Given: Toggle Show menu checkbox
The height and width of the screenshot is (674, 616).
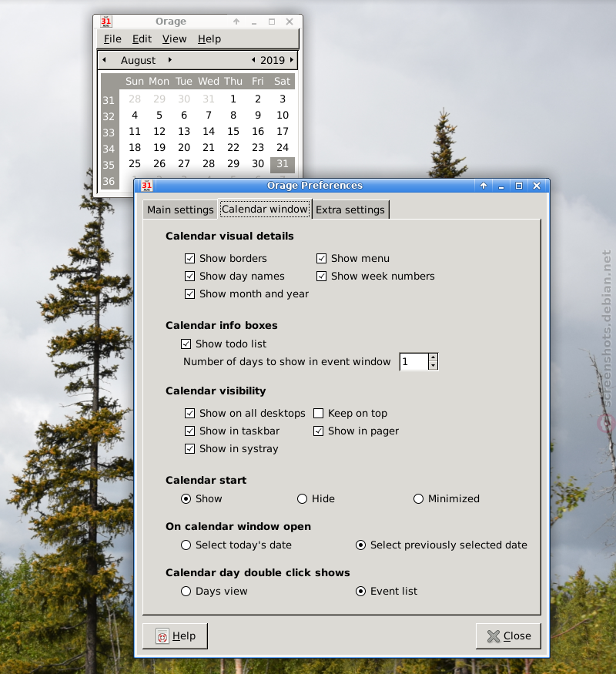Looking at the screenshot, I should 321,258.
